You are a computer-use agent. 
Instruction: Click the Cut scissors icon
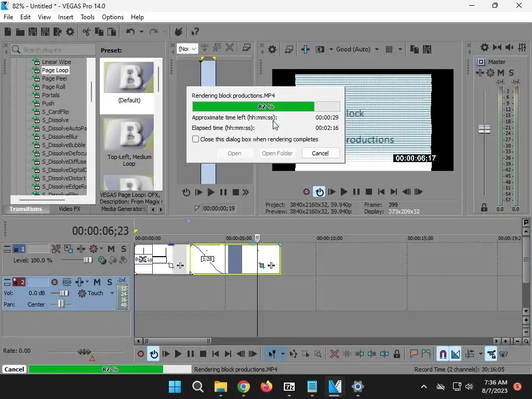pyautogui.click(x=87, y=32)
